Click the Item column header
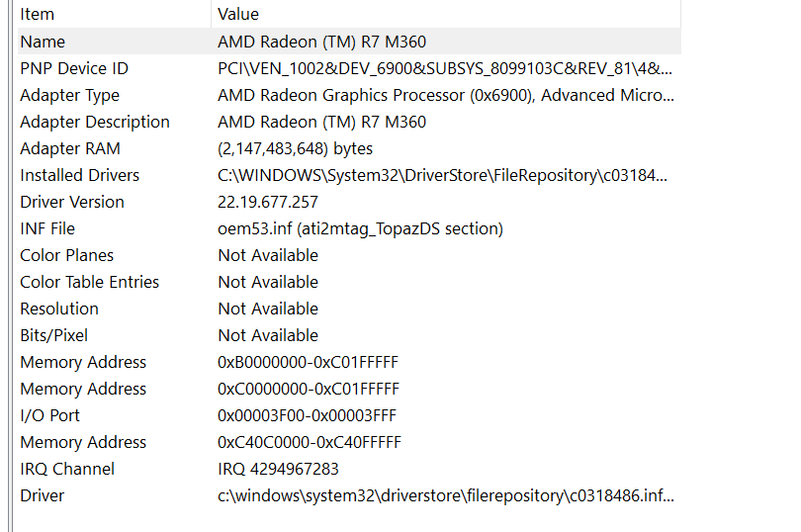Screen dimensions: 801x532 115,14
